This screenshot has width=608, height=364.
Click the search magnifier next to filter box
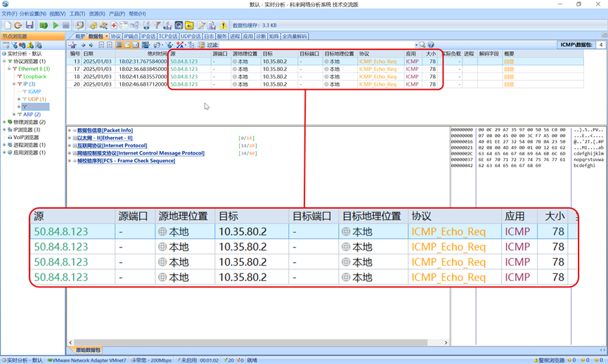(x=422, y=45)
